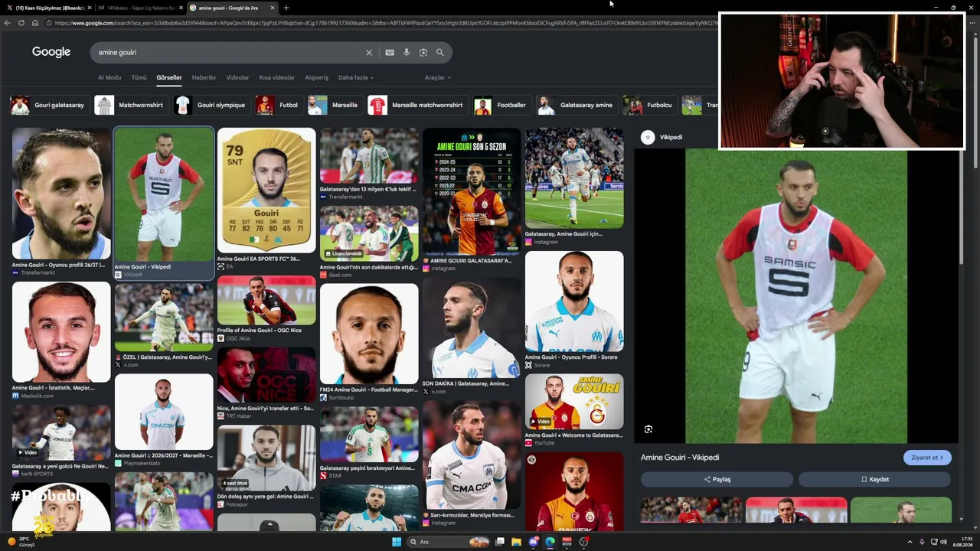Viewport: 980px width, 551px height.
Task: Expand the Daha fazla dropdown
Action: coord(356,77)
